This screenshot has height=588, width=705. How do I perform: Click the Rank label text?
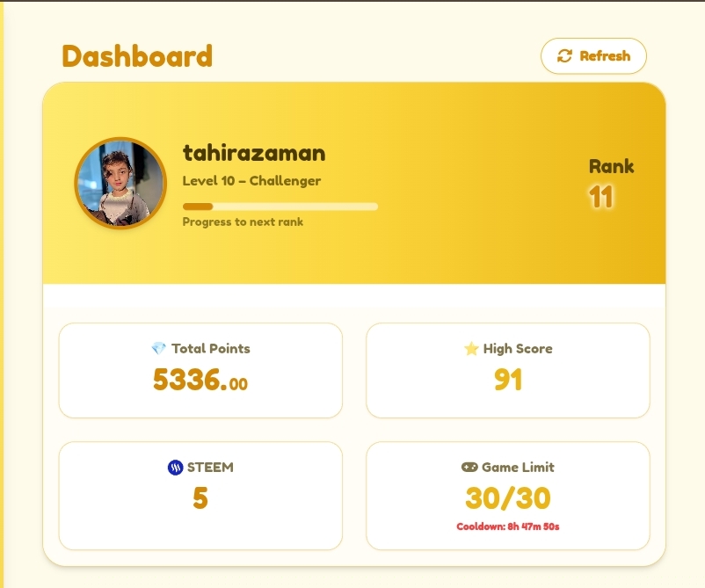point(612,166)
